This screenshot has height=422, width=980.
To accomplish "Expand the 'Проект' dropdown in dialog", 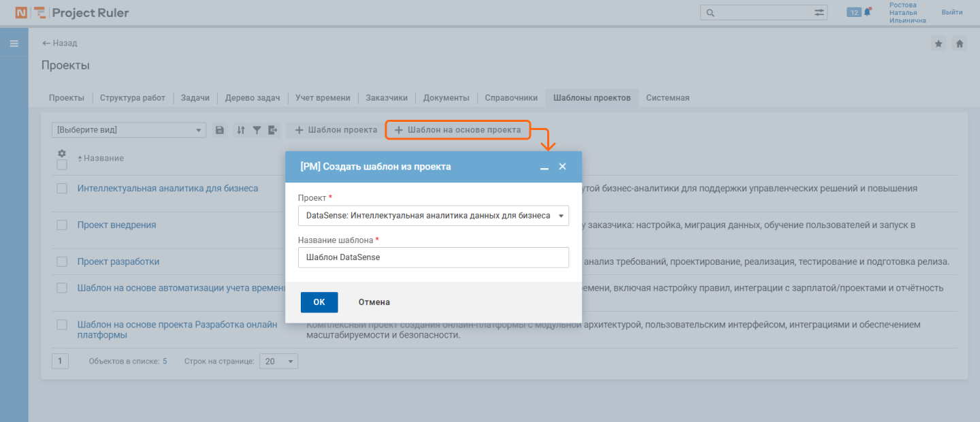I will [561, 216].
